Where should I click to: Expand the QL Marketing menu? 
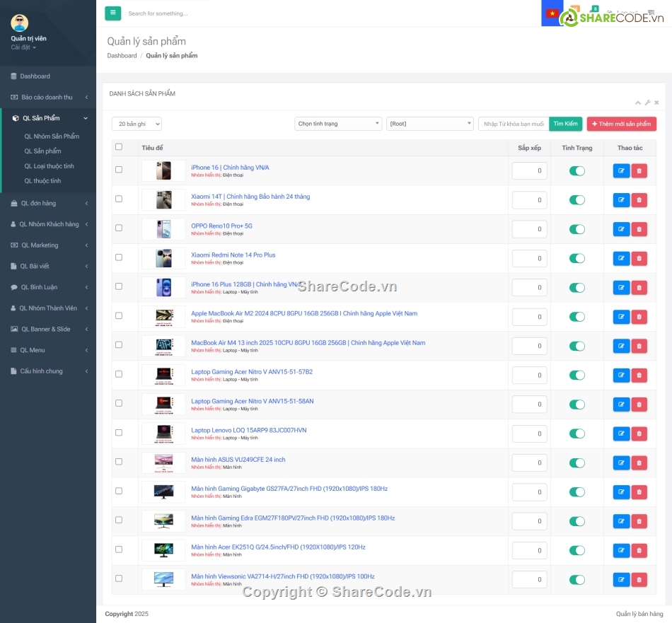48,245
